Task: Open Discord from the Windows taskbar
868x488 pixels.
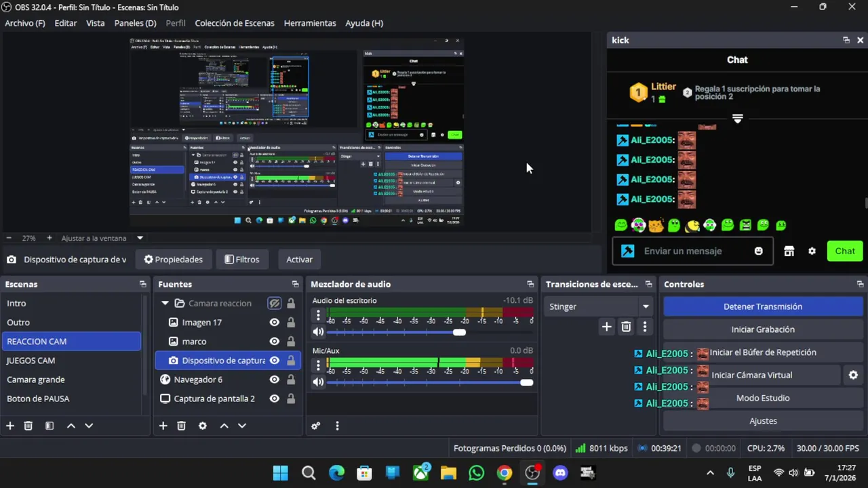Action: (x=560, y=473)
